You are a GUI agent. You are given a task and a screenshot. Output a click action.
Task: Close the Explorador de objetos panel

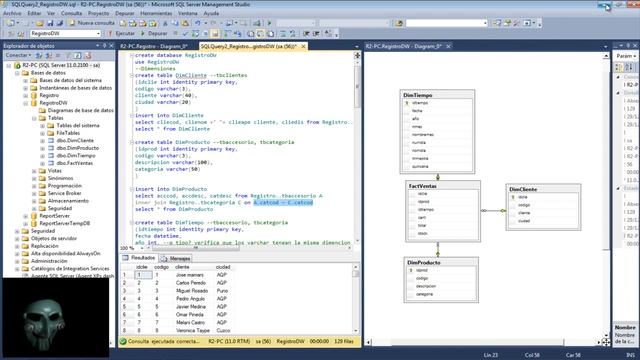[111, 46]
